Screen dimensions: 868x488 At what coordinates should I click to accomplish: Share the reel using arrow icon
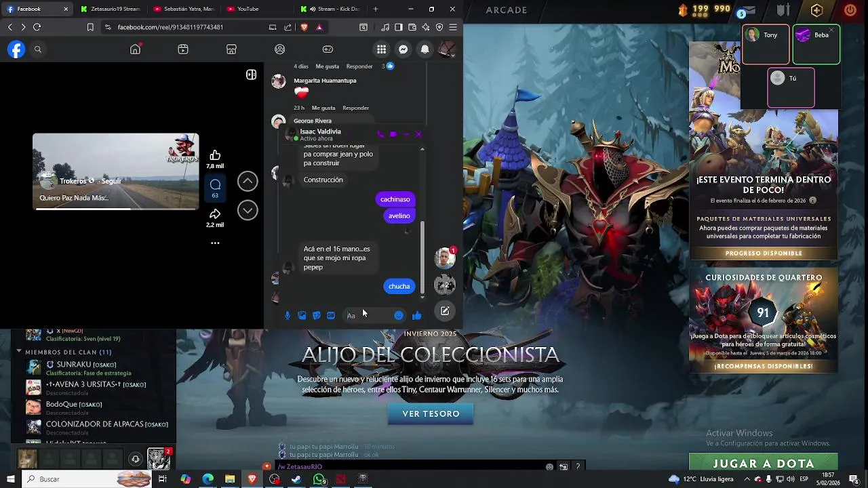tap(215, 214)
